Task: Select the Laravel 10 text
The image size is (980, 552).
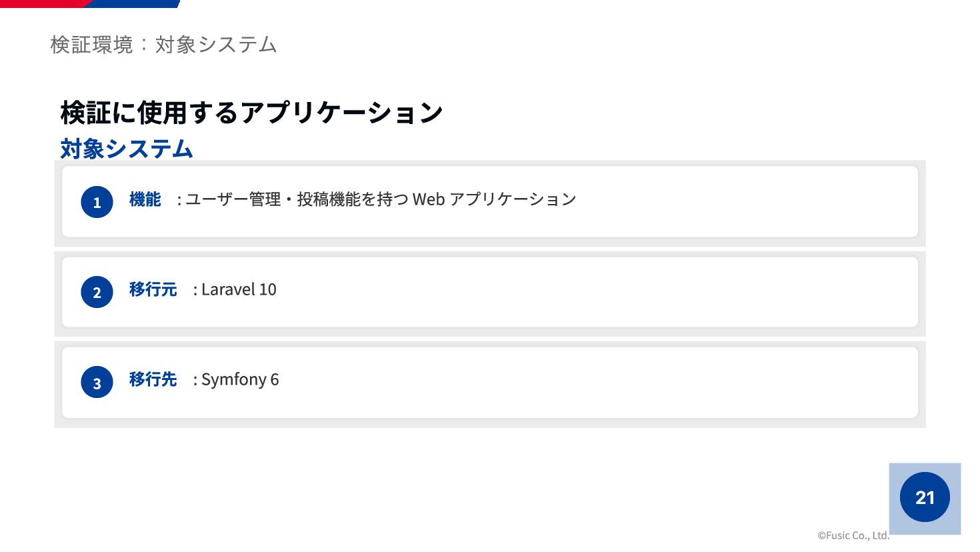Action: 239,289
